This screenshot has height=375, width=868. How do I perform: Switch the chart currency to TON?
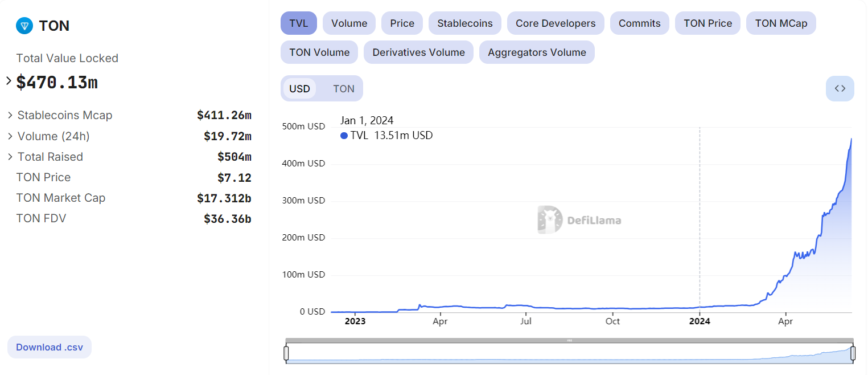[x=343, y=88]
